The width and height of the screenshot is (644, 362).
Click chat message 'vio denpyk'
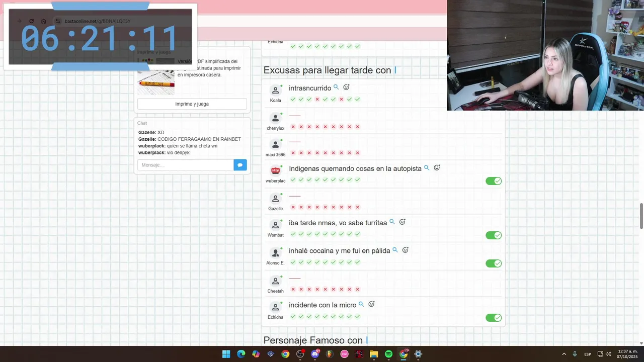click(x=178, y=152)
